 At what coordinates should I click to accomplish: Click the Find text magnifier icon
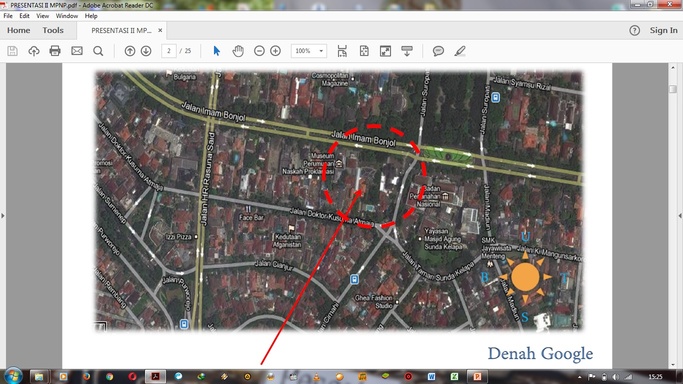[98, 51]
